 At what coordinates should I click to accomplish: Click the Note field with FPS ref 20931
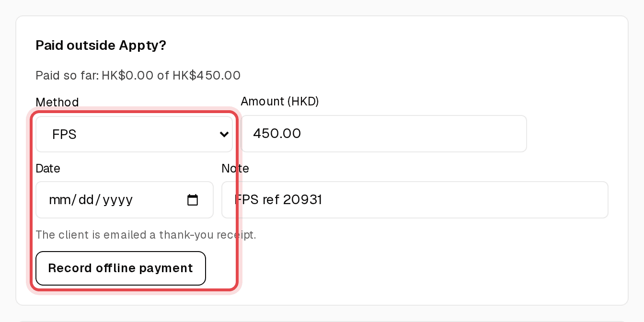[415, 200]
